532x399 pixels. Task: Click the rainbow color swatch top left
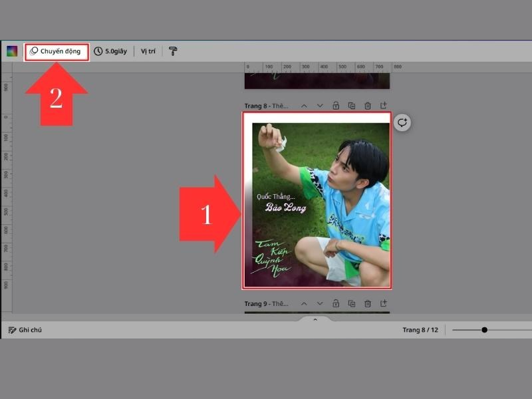(12, 51)
